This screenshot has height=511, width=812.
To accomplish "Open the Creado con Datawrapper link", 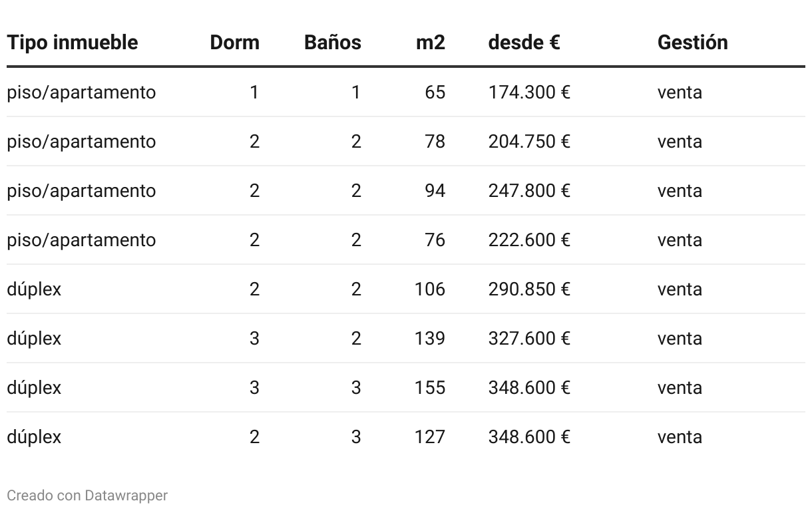I will 87,496.
